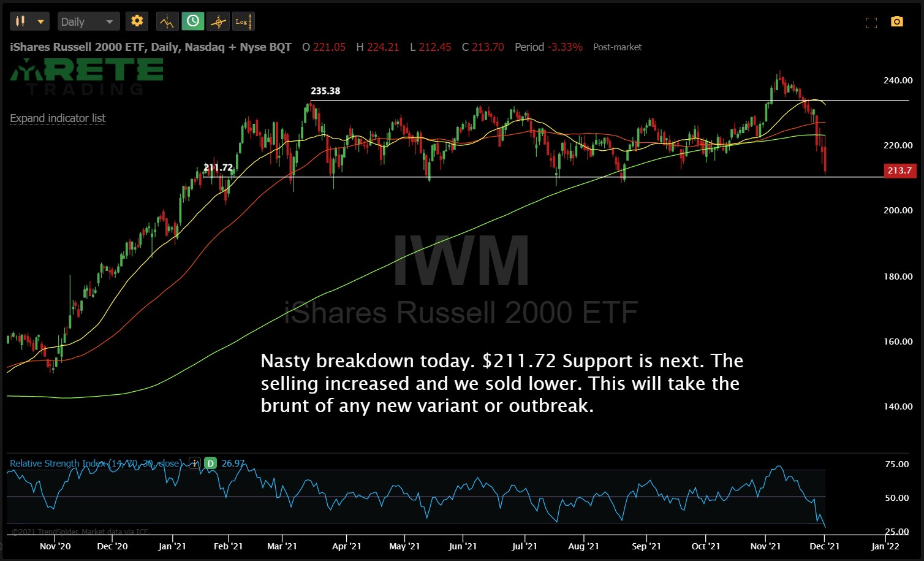Click the Feb '21 date axis label
The height and width of the screenshot is (561, 924).
pyautogui.click(x=228, y=546)
